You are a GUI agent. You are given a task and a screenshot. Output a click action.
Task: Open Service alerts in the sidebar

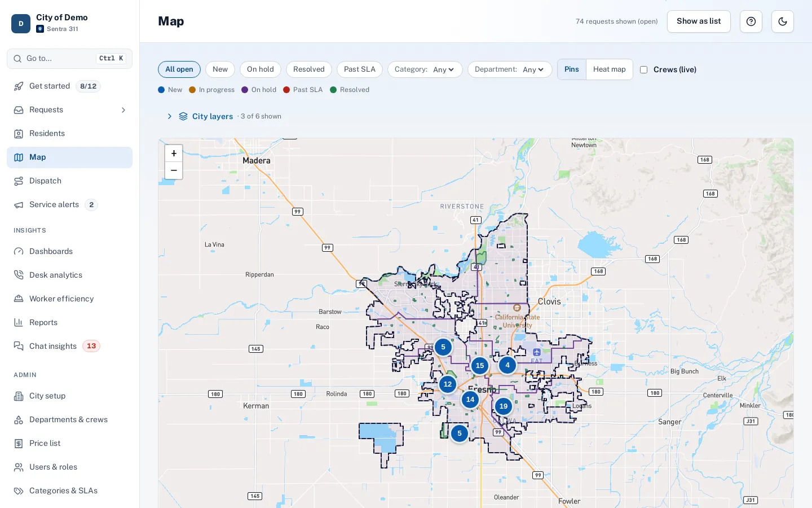point(70,205)
